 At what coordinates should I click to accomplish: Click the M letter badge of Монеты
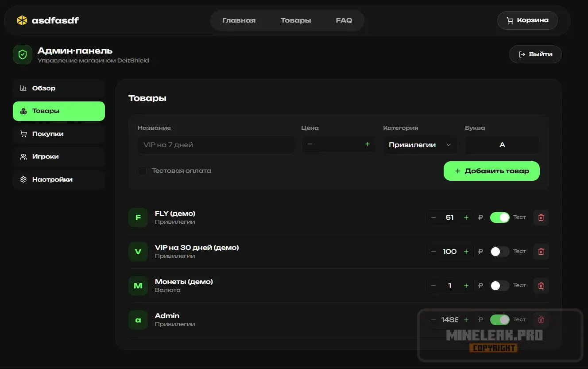click(x=138, y=286)
